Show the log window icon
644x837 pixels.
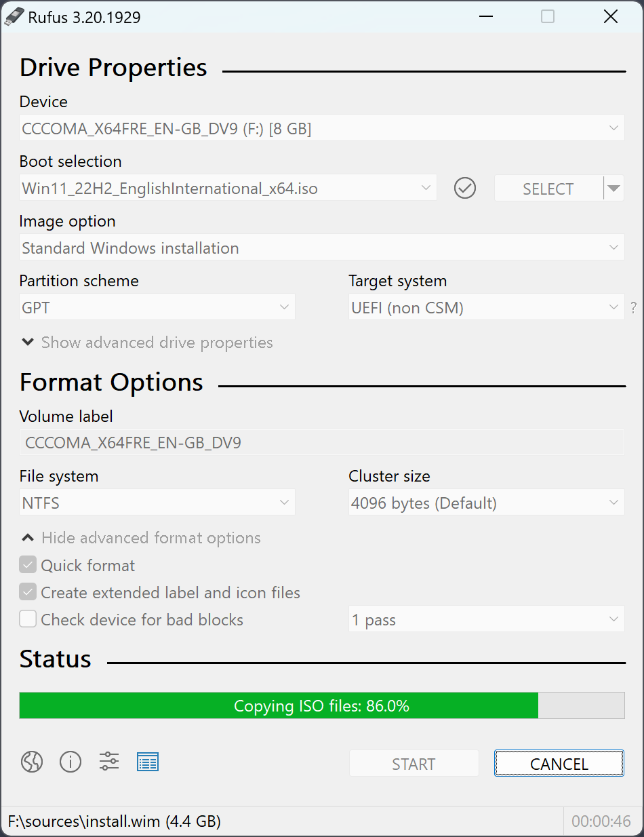pyautogui.click(x=148, y=762)
